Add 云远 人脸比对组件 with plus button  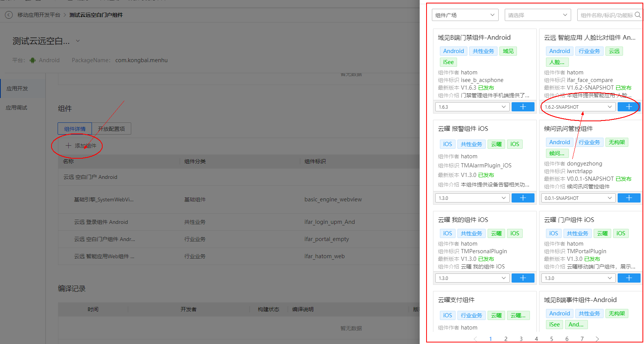tap(629, 107)
